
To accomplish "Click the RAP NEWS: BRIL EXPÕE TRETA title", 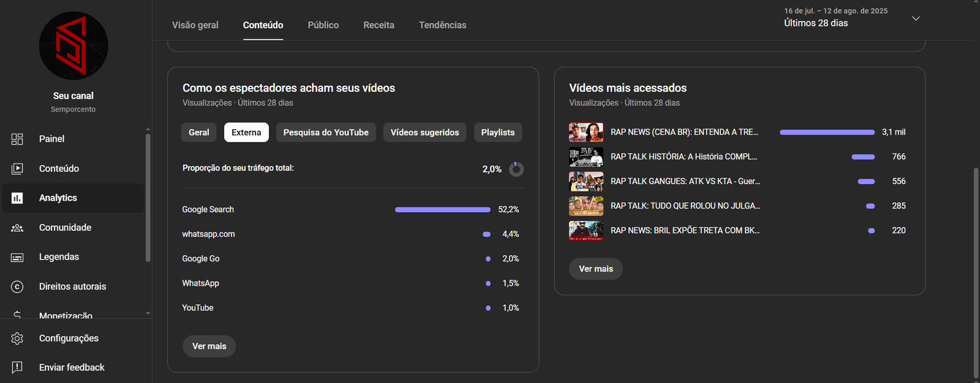I will click(685, 231).
